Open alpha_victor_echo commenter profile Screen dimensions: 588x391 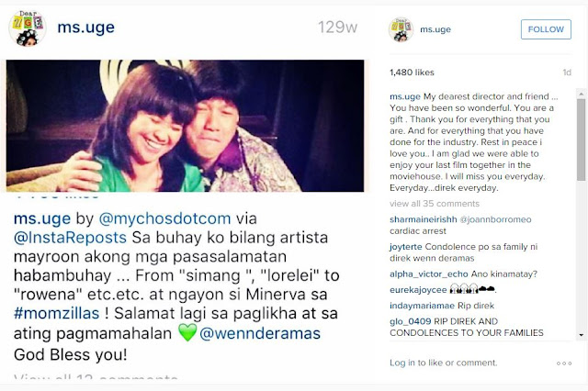coord(429,274)
